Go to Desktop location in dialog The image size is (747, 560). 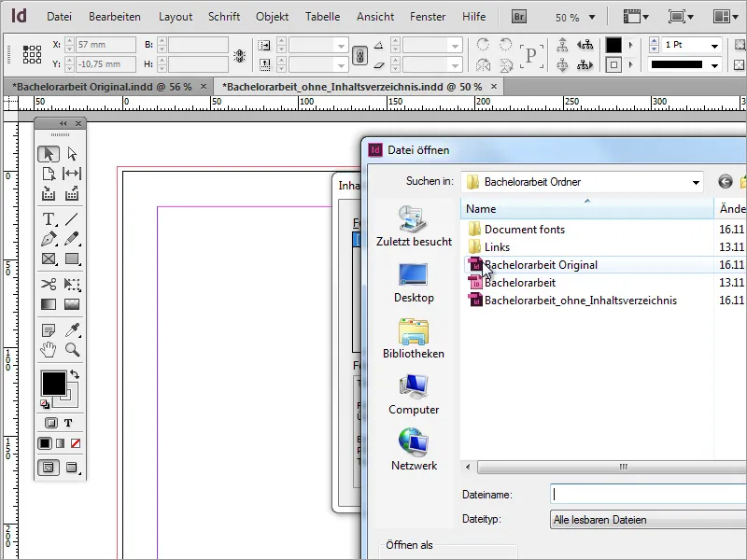point(414,284)
